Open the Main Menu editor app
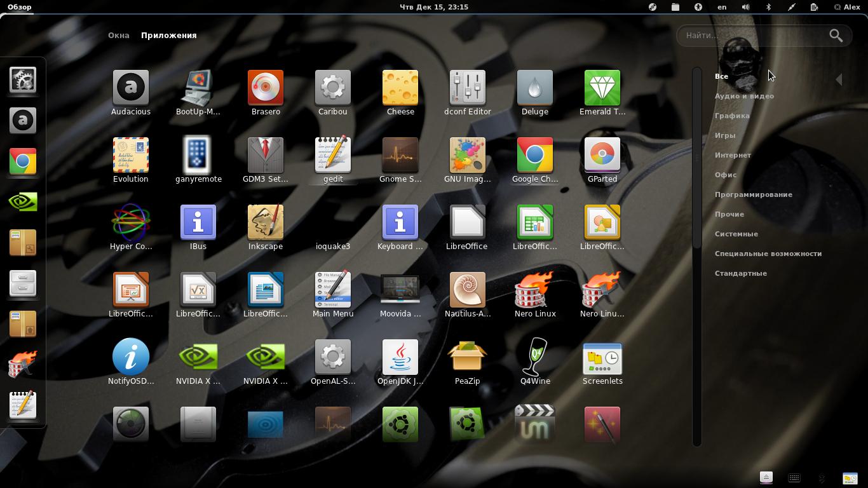The width and height of the screenshot is (868, 488). tap(333, 295)
